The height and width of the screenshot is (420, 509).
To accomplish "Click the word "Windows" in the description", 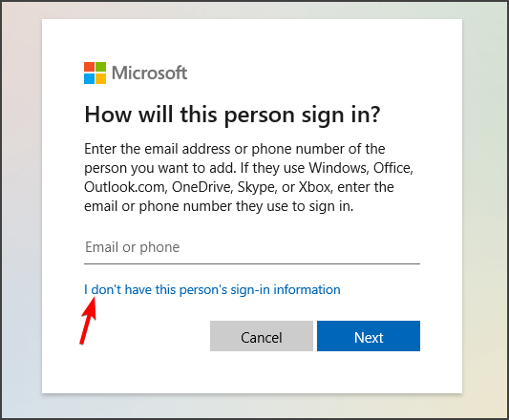I will pos(339,168).
